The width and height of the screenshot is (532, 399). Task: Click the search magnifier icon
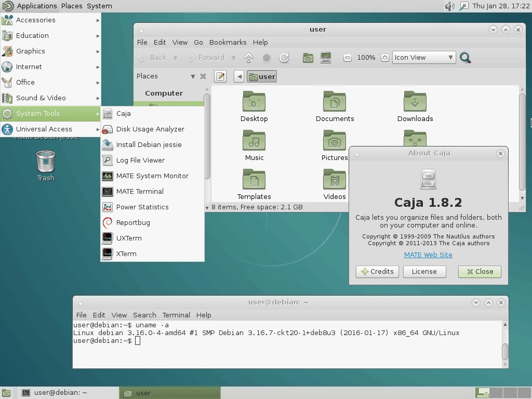pos(465,58)
